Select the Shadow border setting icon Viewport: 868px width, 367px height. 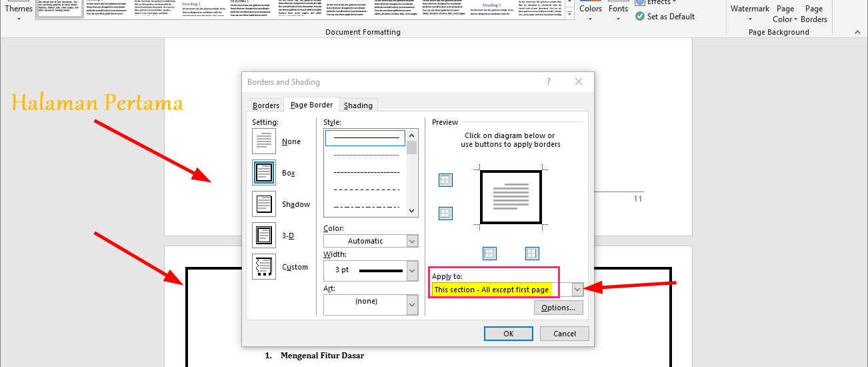click(x=264, y=204)
